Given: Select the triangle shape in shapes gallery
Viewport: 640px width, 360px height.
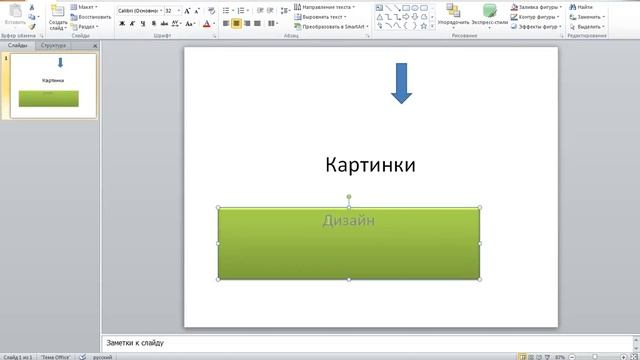Looking at the screenshot, I should coord(380,17).
